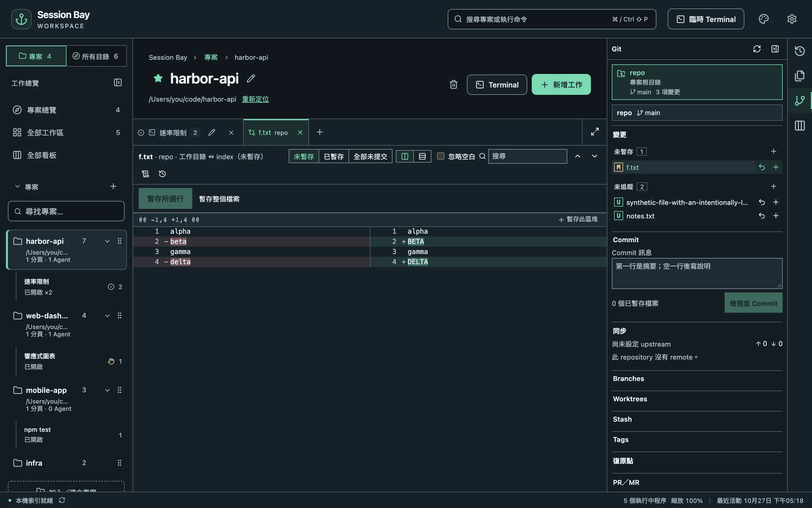The width and height of the screenshot is (812, 508).
Task: Switch to unified diff layout
Action: click(x=422, y=156)
